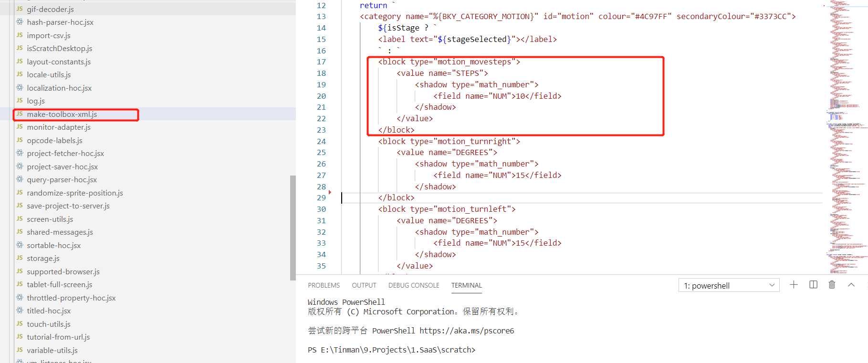Kill the terminal with the trash icon
Viewport: 868px width, 363px height.
tap(832, 285)
